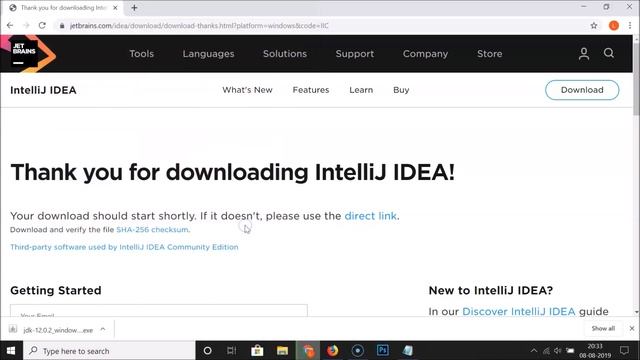Open the network tray icon
Viewport: 640px width, 360px height.
click(546, 351)
